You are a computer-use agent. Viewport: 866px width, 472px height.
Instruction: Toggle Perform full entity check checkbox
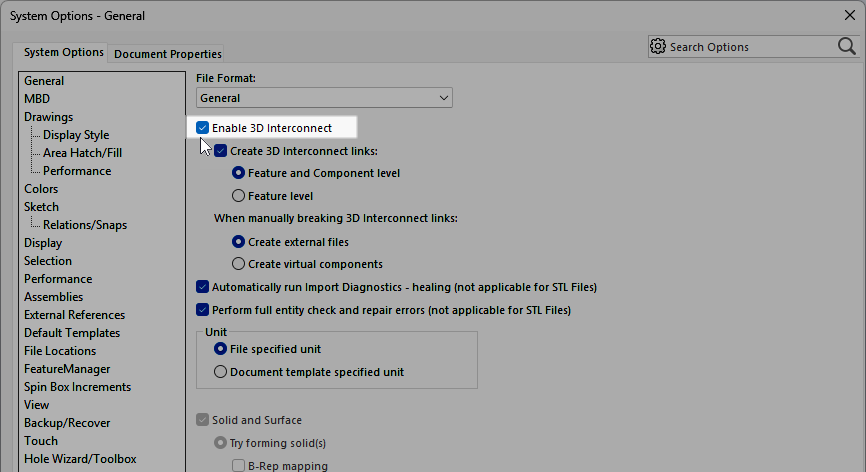(202, 310)
